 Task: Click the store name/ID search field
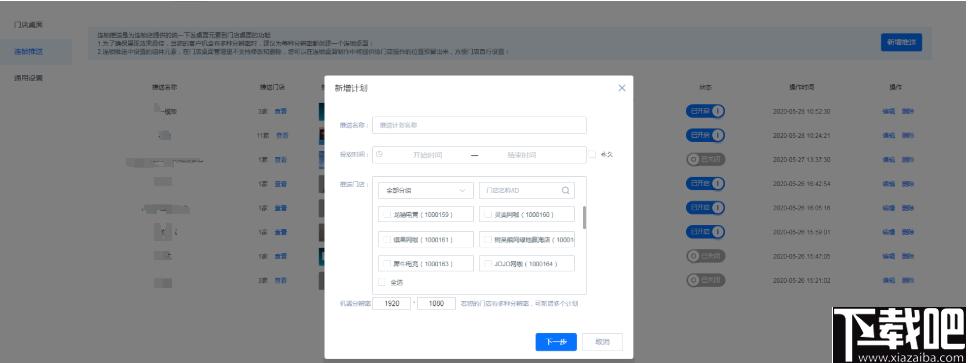point(527,190)
